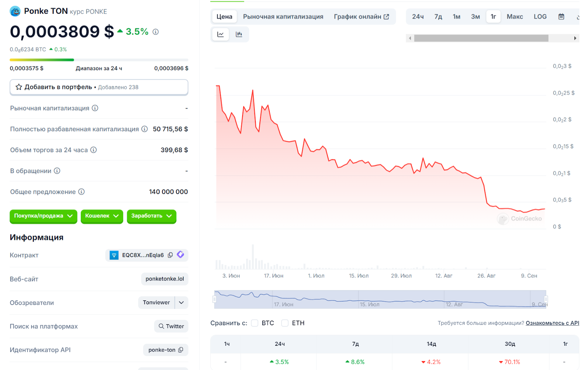The width and height of the screenshot is (588, 370).
Task: Select the 3м time range
Action: pyautogui.click(x=476, y=17)
